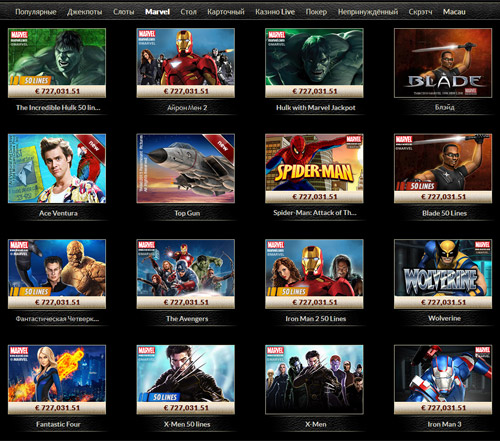
Task: Open the Iron Man 3 game thumbnail
Action: pyautogui.click(x=443, y=379)
